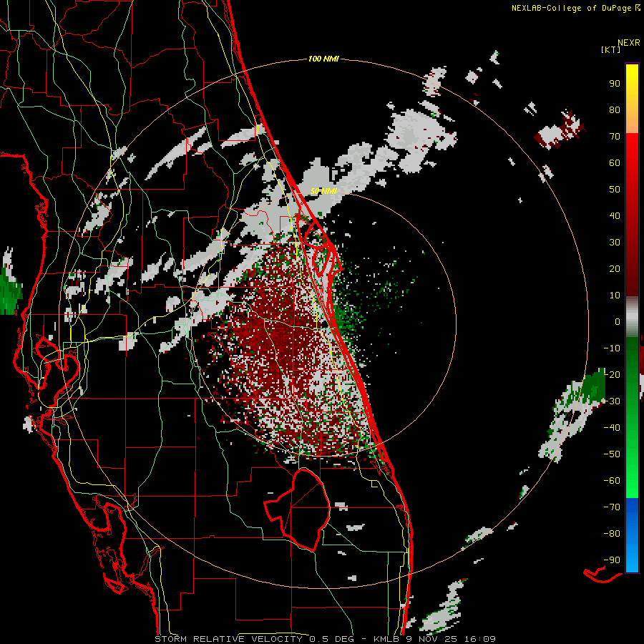
Task: Click the -30 value on velocity scale
Action: point(612,401)
